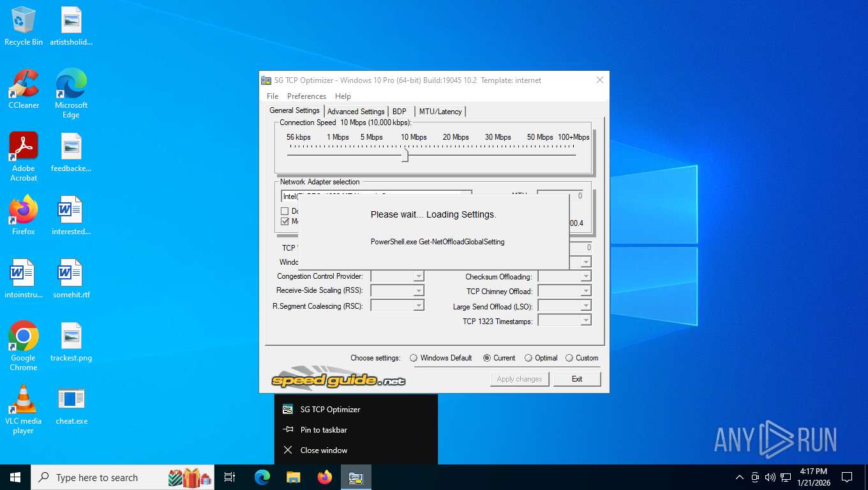Open the Windows Start menu
868x490 pixels.
[15, 477]
